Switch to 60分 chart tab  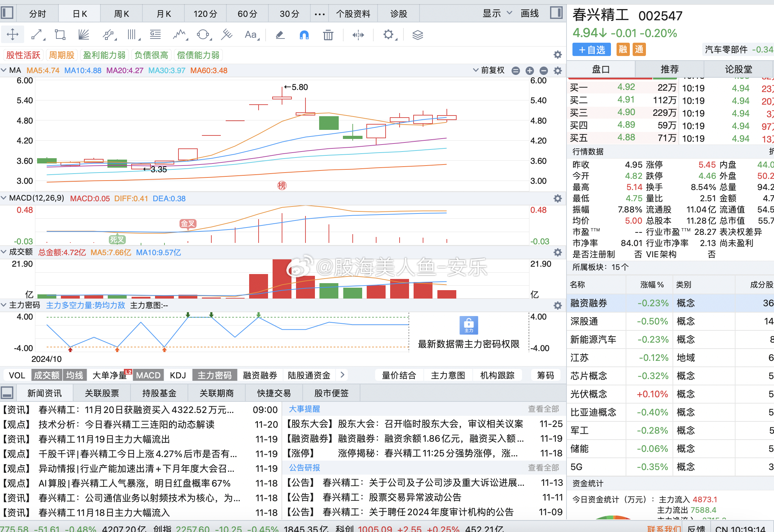[x=247, y=14]
